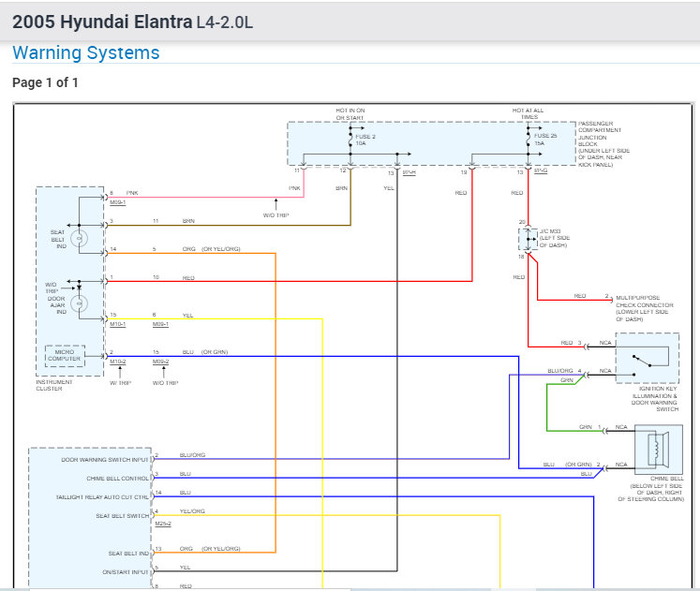Click the Passenger Compartment Junction Block label

[x=604, y=143]
